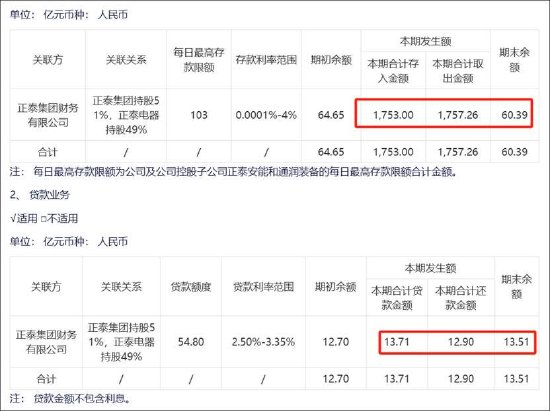The height and width of the screenshot is (411, 550).
Task: Select 12.70 in the 正泰集团财务有限公司 loan row
Action: click(336, 342)
